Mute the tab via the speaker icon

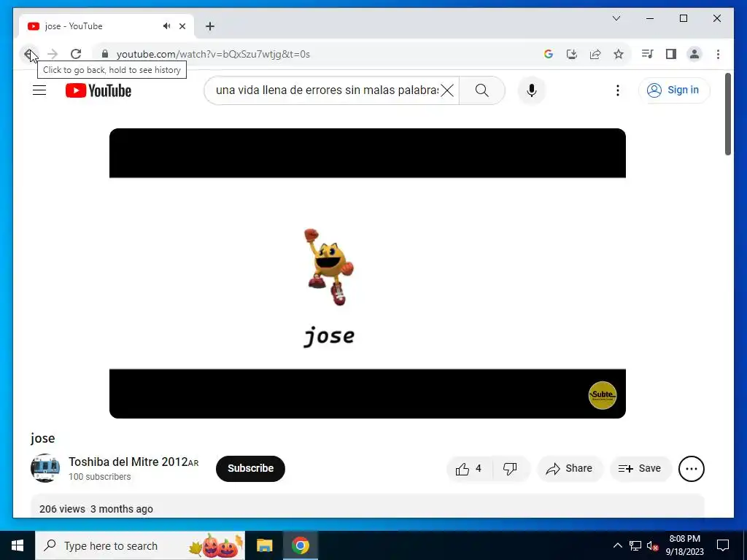tap(166, 26)
